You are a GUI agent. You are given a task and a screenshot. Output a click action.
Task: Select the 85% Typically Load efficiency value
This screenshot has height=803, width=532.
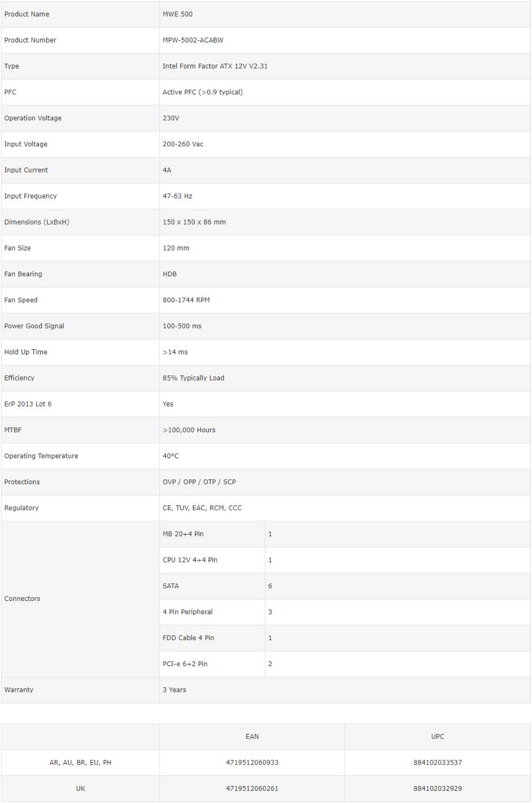(193, 378)
